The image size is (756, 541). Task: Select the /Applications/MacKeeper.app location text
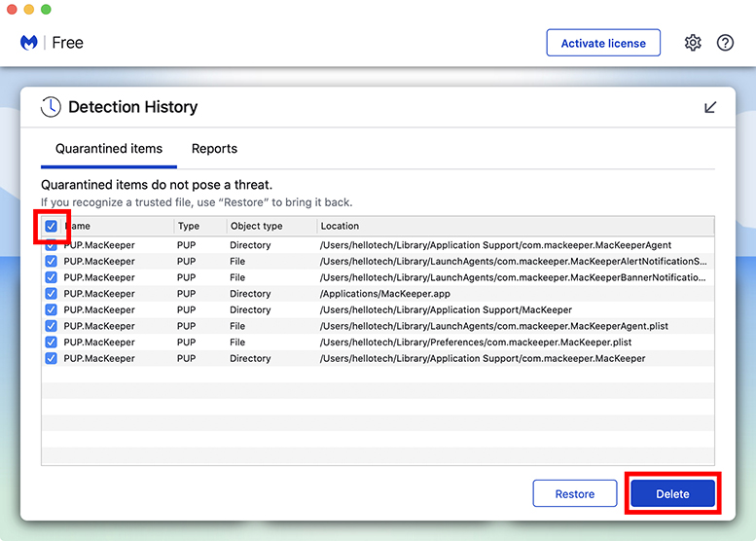click(384, 294)
